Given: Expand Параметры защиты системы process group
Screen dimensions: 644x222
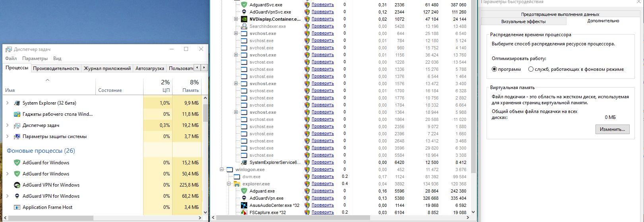Looking at the screenshot, I should 7,136.
